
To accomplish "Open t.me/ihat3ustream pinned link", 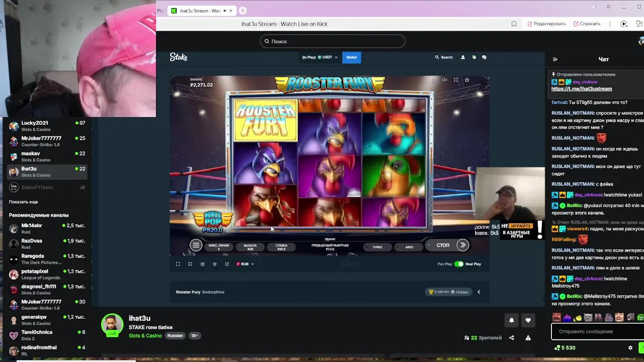I will pos(582,89).
